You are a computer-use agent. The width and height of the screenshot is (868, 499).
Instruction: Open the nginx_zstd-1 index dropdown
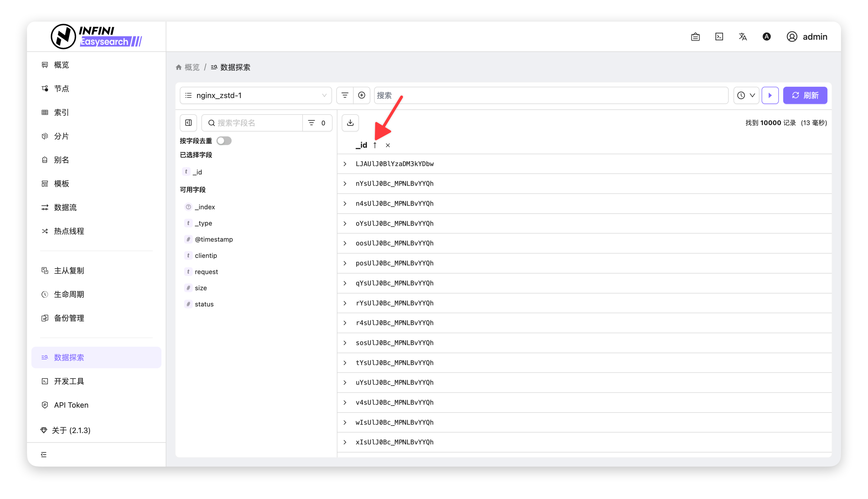[256, 95]
